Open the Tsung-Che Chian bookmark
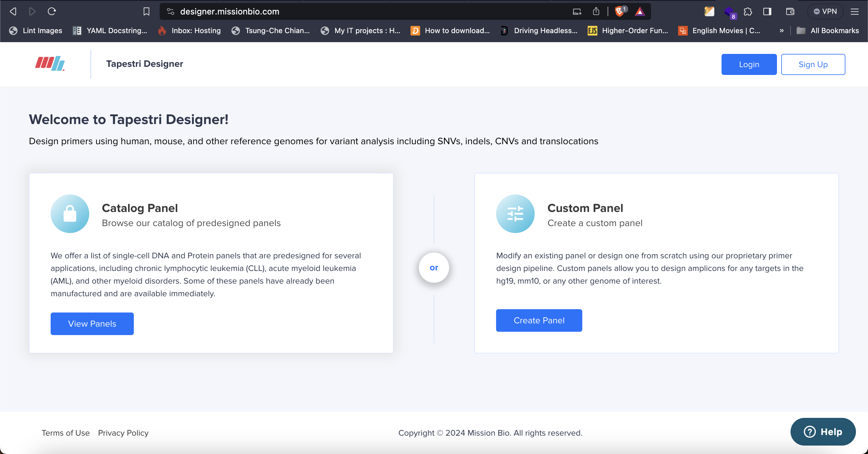 (271, 31)
